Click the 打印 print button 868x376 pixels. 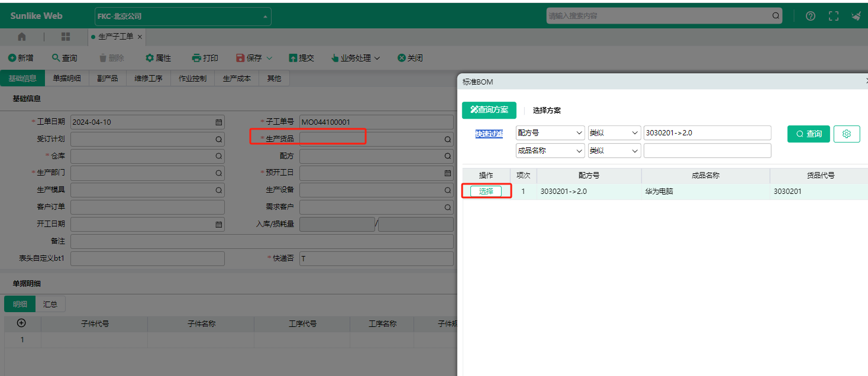click(x=205, y=58)
